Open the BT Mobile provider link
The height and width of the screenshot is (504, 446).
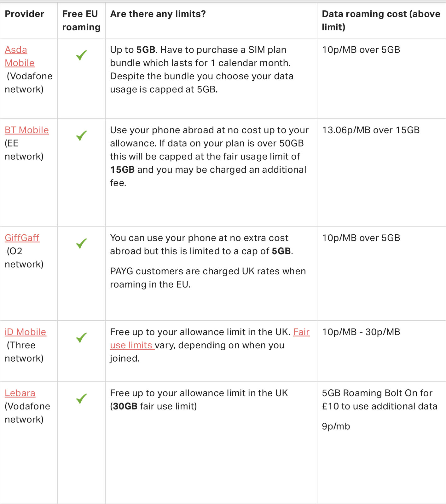[x=27, y=130]
